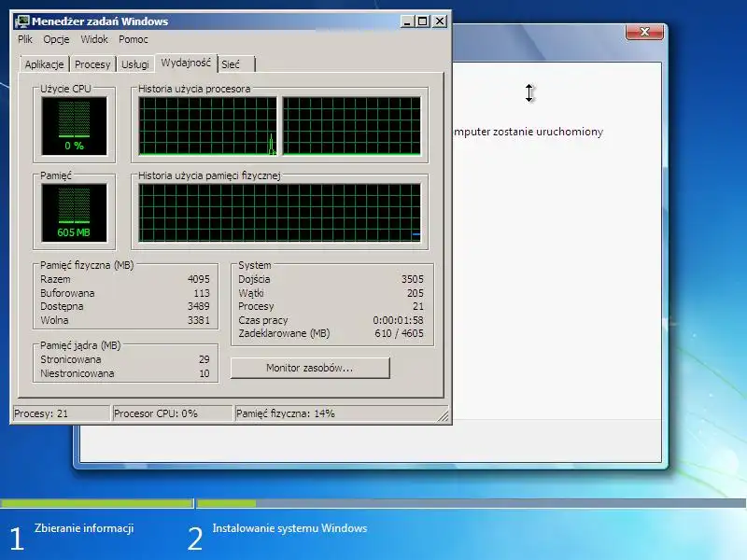Screen dimensions: 747x560
Task: Switch to the Usługi tab
Action: (135, 64)
